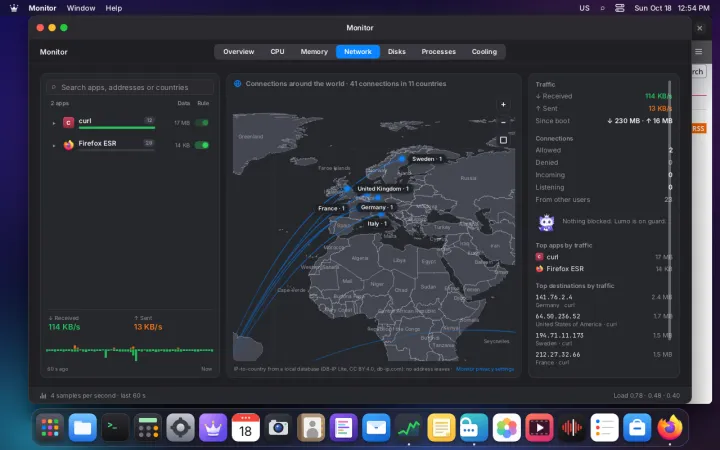
Task: Open the password lock app in dock
Action: click(x=474, y=428)
